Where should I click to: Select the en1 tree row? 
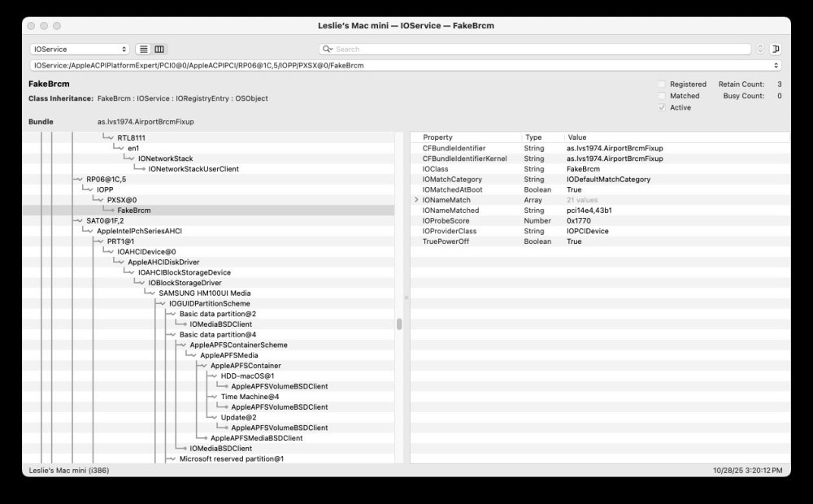[x=208, y=148]
